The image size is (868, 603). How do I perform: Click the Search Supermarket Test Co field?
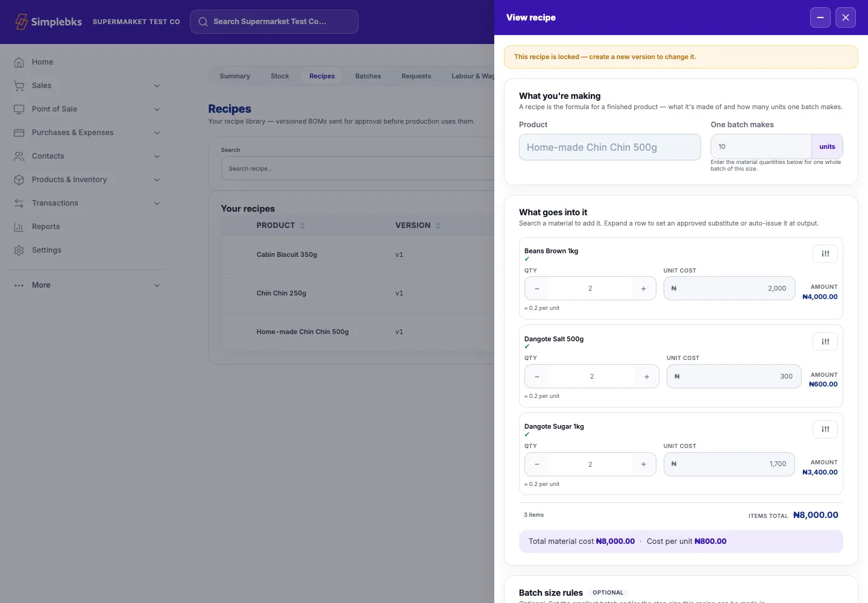[274, 22]
